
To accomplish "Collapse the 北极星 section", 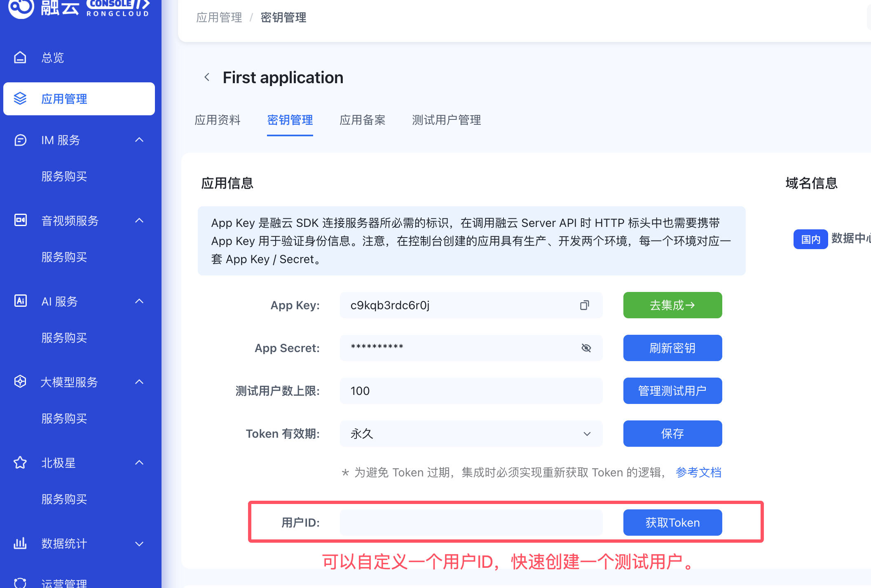I will [x=139, y=462].
